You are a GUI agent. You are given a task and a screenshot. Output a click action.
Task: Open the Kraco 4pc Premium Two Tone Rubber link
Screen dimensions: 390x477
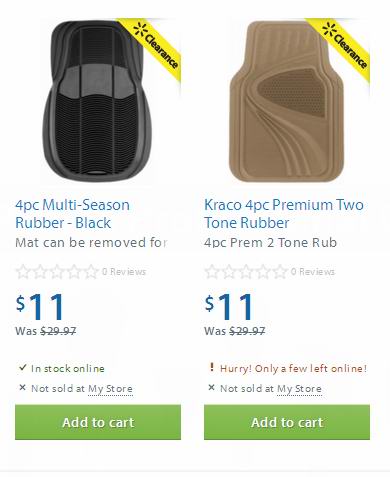(284, 214)
